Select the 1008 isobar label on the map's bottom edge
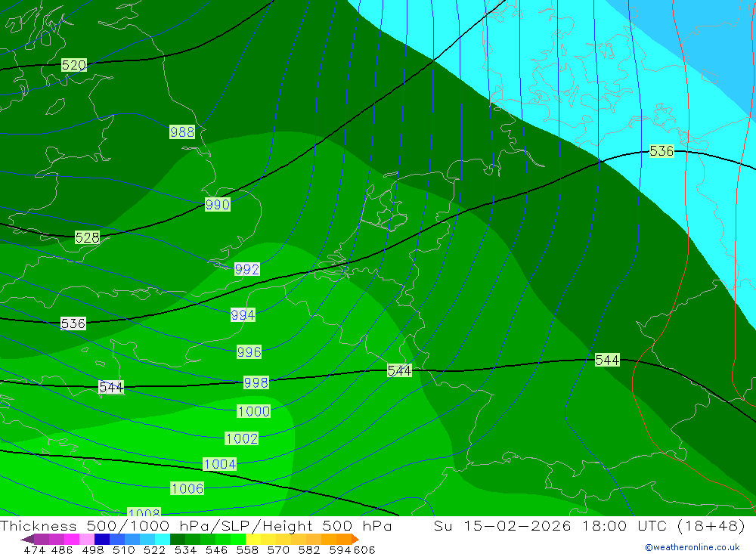Image resolution: width=756 pixels, height=554 pixels. 144,512
